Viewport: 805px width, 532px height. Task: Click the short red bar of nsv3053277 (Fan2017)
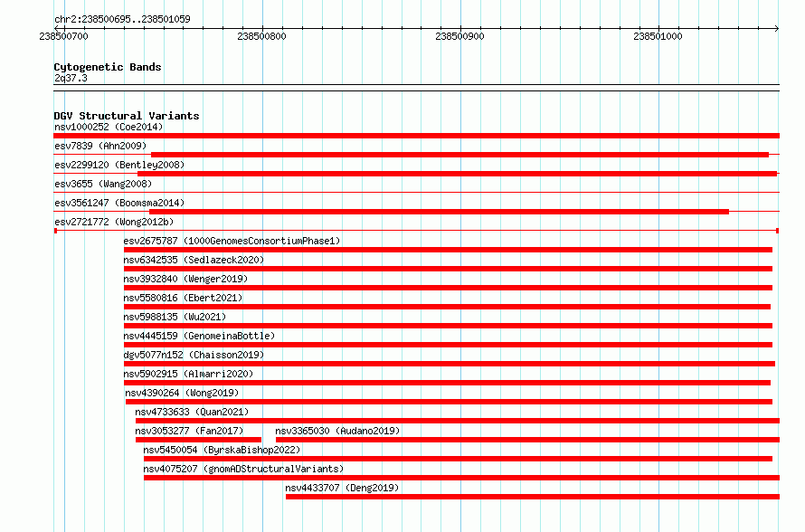pyautogui.click(x=198, y=440)
